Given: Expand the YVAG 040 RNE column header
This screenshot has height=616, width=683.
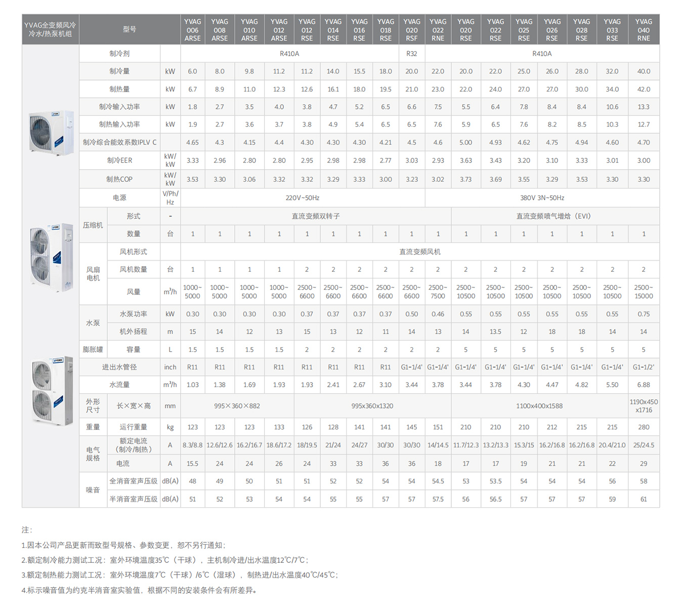Looking at the screenshot, I should click(643, 29).
